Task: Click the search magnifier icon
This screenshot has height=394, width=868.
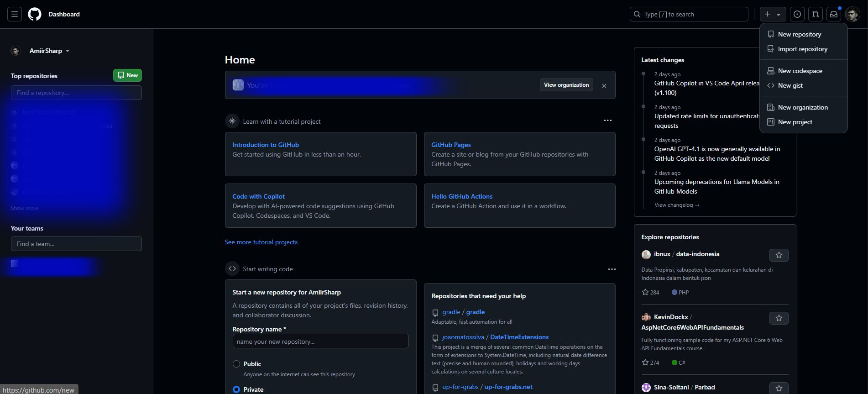Action: click(x=637, y=14)
